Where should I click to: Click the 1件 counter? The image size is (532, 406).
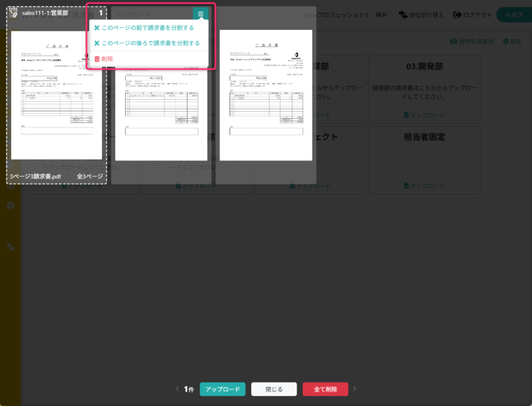pyautogui.click(x=189, y=389)
